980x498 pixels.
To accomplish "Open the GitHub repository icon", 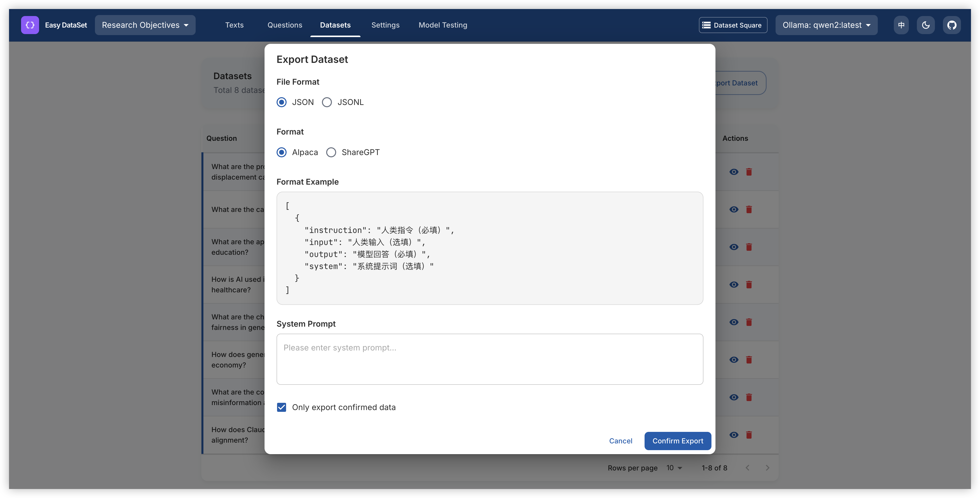I will click(951, 25).
